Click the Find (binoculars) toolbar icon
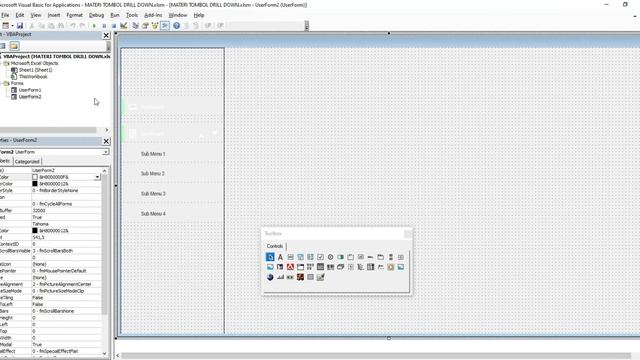Viewport: 640px width, 360px height. (61, 26)
